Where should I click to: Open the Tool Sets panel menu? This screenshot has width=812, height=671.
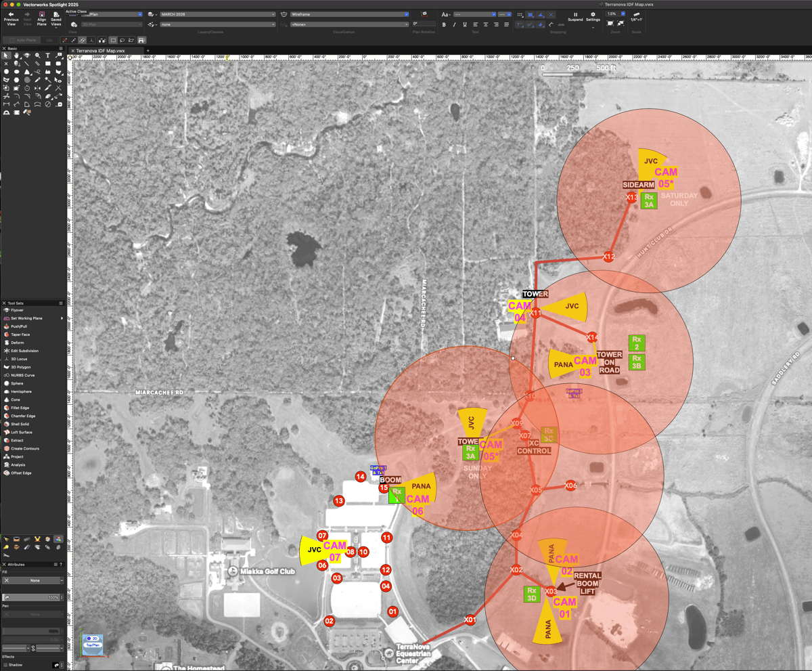click(61, 303)
